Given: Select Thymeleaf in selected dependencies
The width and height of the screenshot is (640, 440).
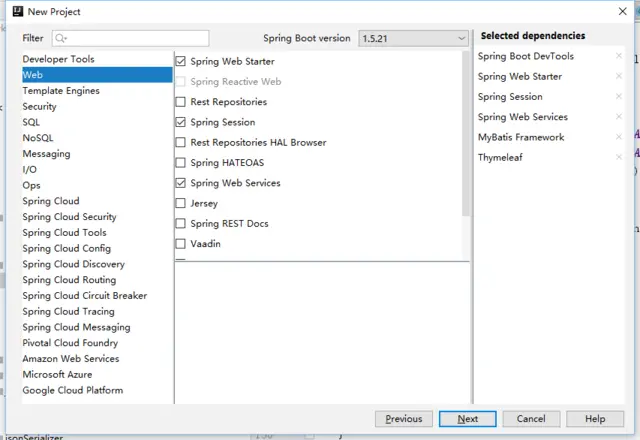Looking at the screenshot, I should (500, 157).
